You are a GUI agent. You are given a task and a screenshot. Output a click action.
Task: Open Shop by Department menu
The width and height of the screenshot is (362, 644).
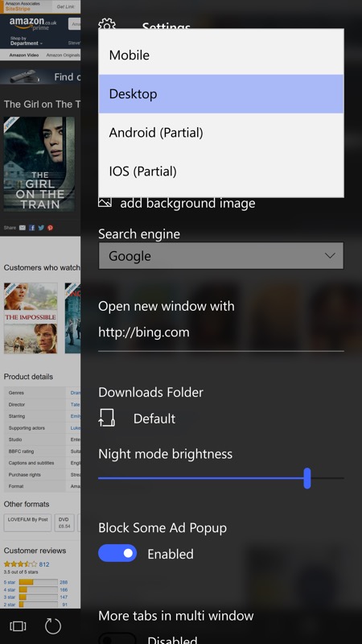click(x=27, y=41)
